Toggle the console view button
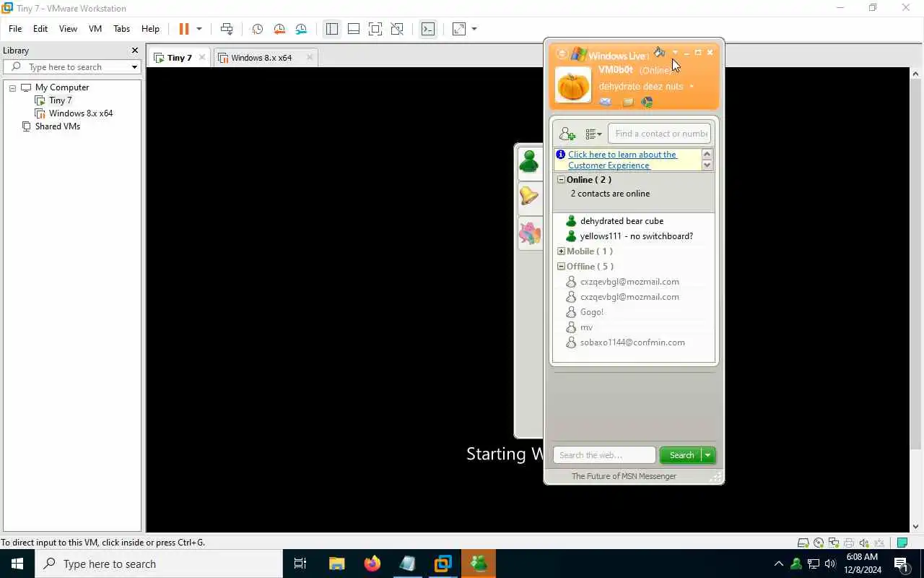Image resolution: width=924 pixels, height=578 pixels. coord(428,29)
